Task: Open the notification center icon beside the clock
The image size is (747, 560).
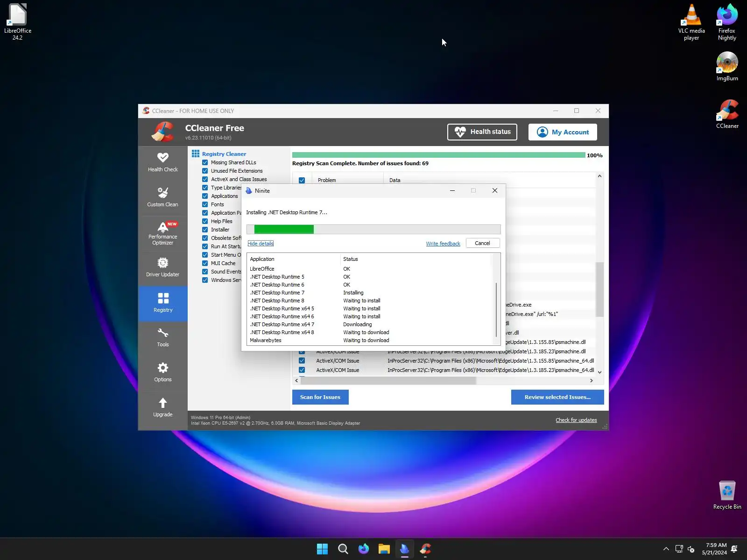Action: click(734, 549)
